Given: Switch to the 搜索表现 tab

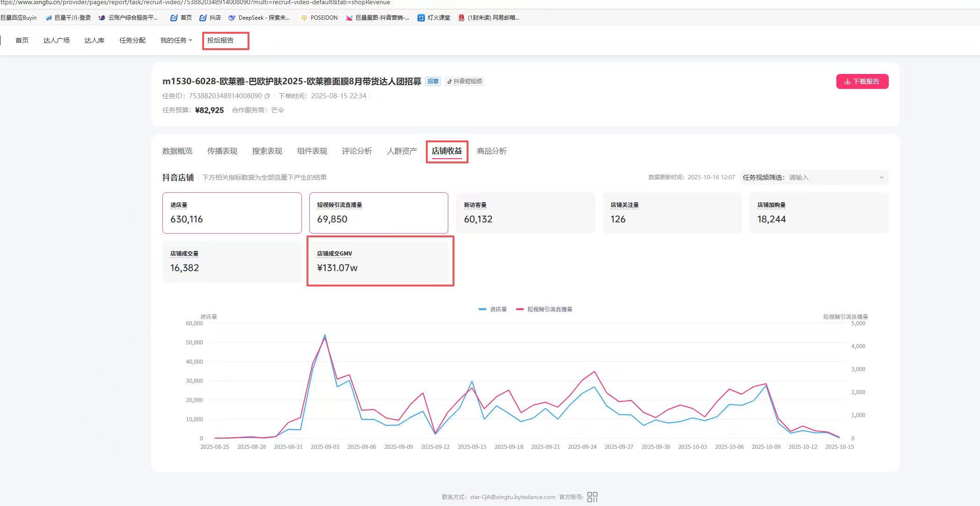Looking at the screenshot, I should 267,151.
